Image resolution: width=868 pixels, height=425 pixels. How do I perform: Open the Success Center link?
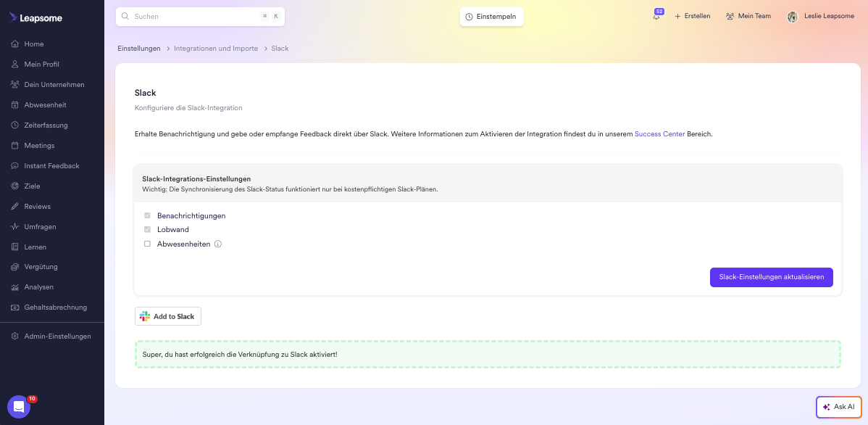pos(659,134)
